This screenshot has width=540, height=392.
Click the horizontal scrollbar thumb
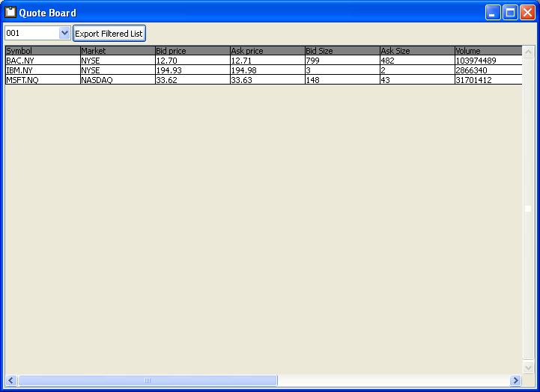click(x=148, y=381)
